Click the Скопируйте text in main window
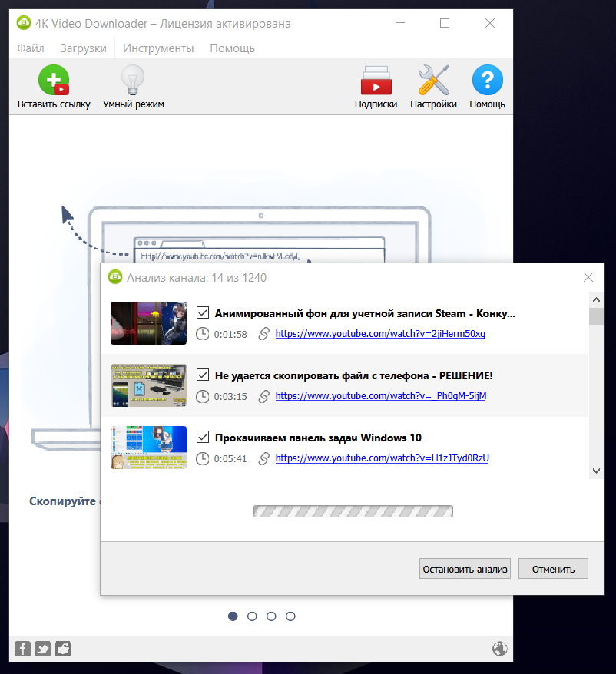The height and width of the screenshot is (674, 616). click(63, 501)
